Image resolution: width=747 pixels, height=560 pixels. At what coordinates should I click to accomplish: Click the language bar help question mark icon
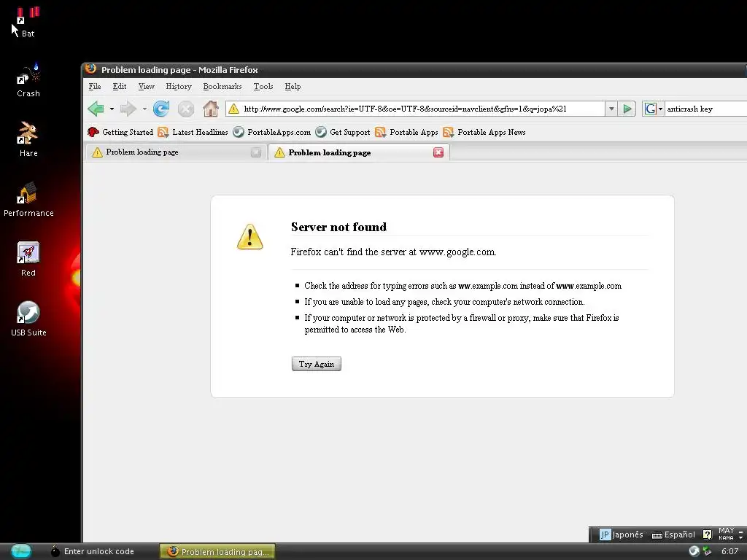708,534
